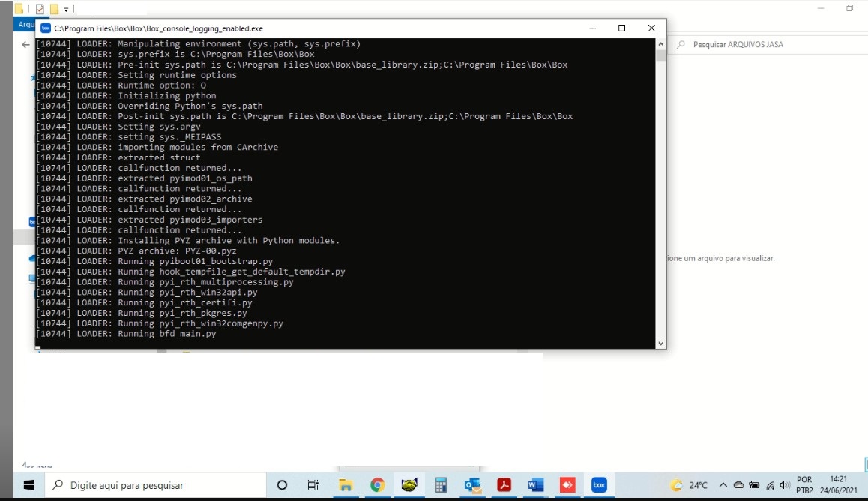Viewport: 868px width, 501px height.
Task: Open the red AnyDesk taskbar icon
Action: pos(567,485)
